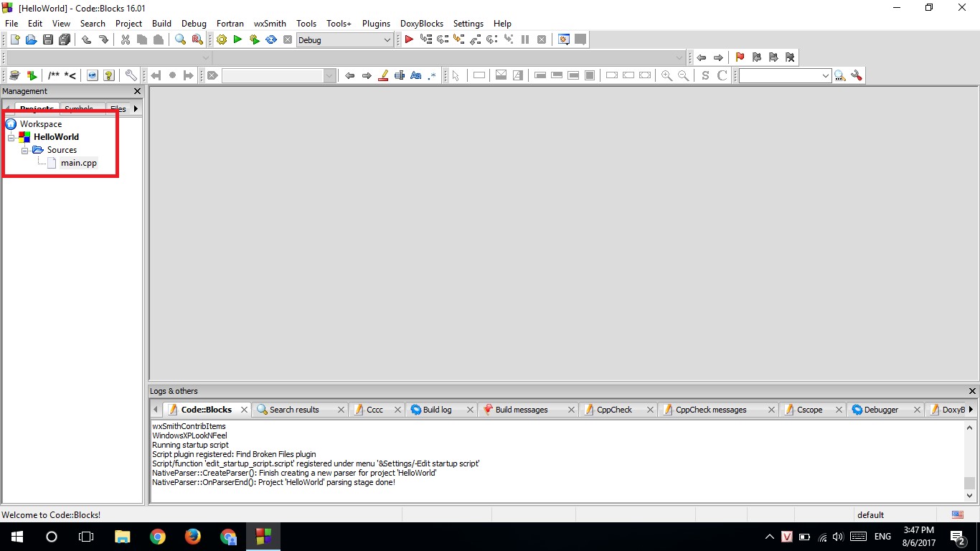Click the Zoom out magnifier icon
This screenshot has width=980, height=551.
click(x=684, y=75)
